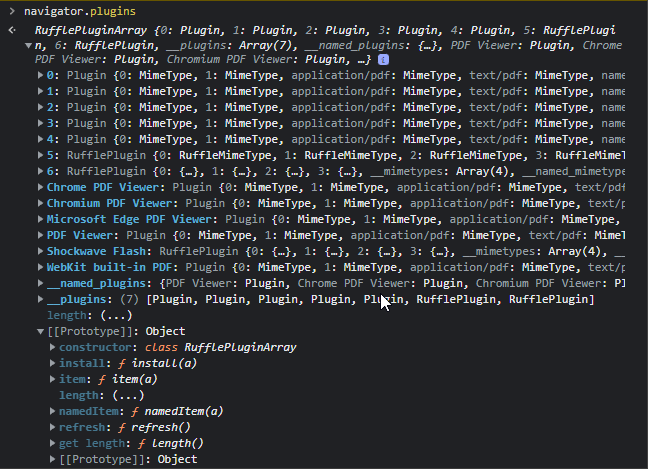Screen dimensions: 648x469
Task: Expand the install function entry
Action: 52,363
